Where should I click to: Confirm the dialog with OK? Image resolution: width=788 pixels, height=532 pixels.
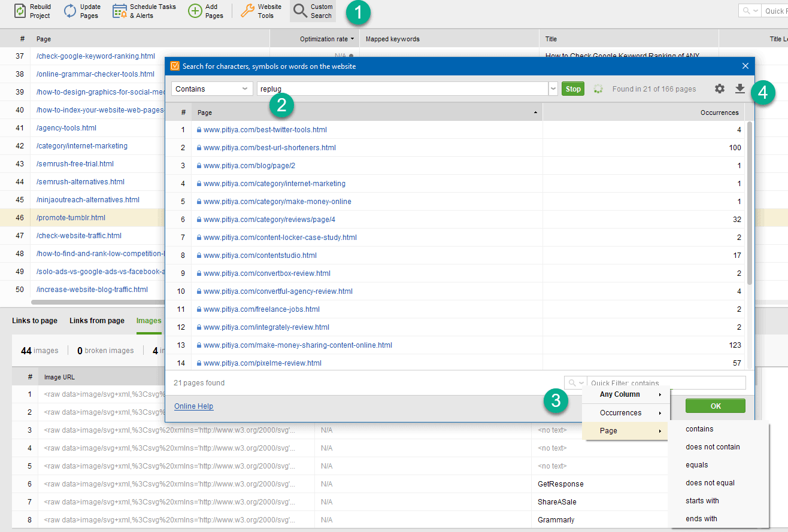pos(716,406)
